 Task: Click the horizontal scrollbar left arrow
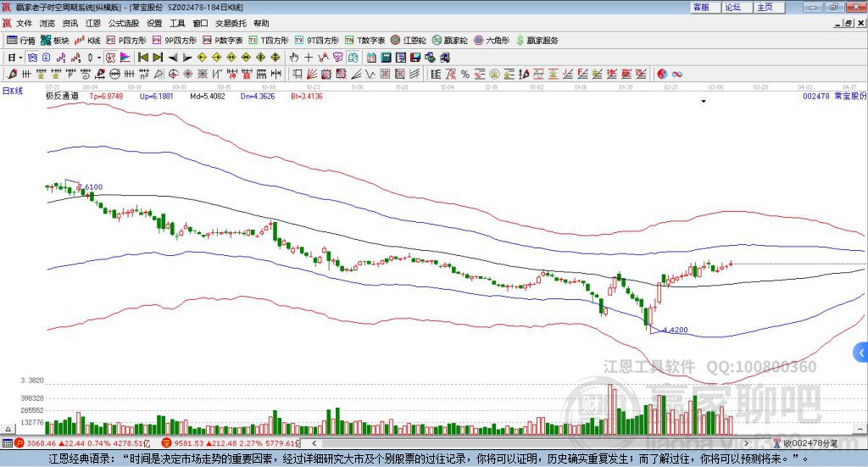(314, 443)
